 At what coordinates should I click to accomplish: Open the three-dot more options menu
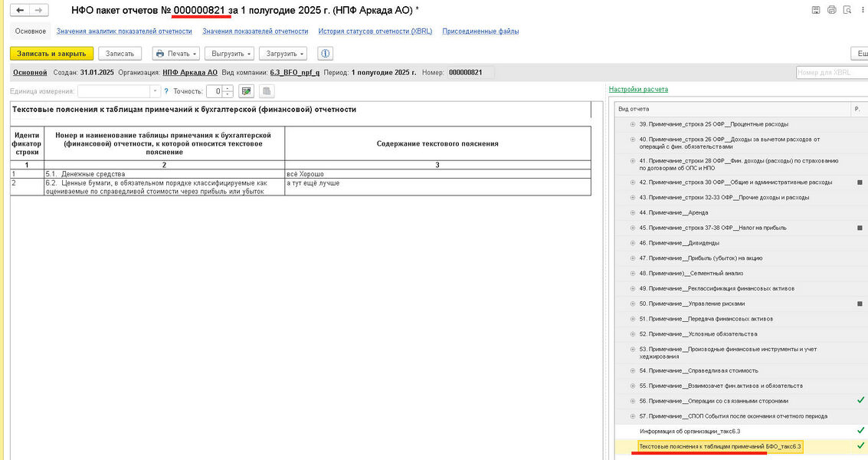pos(863,11)
